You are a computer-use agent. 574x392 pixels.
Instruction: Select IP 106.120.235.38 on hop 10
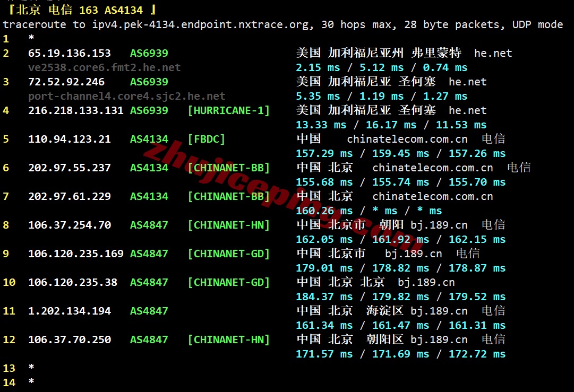click(x=73, y=283)
